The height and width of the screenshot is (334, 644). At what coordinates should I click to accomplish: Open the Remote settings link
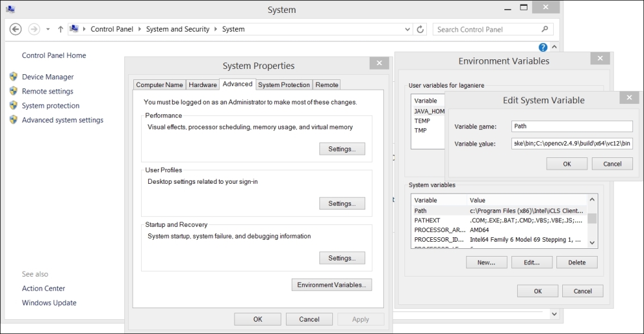[47, 92]
